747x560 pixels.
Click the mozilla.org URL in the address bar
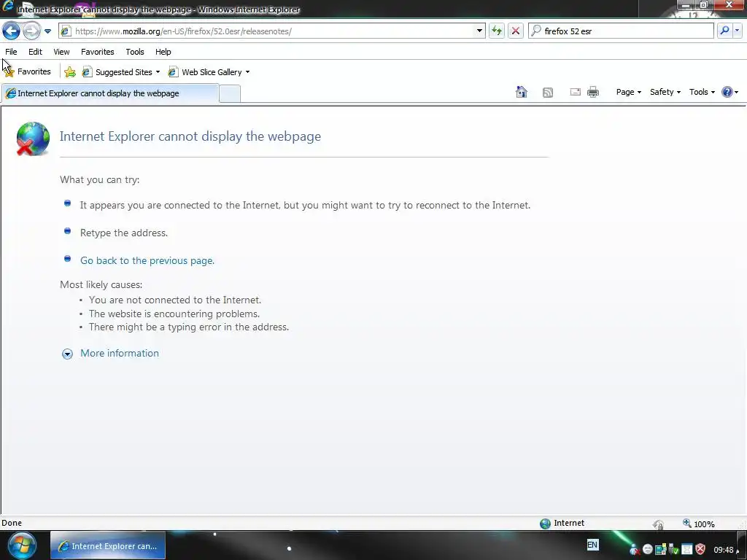183,31
